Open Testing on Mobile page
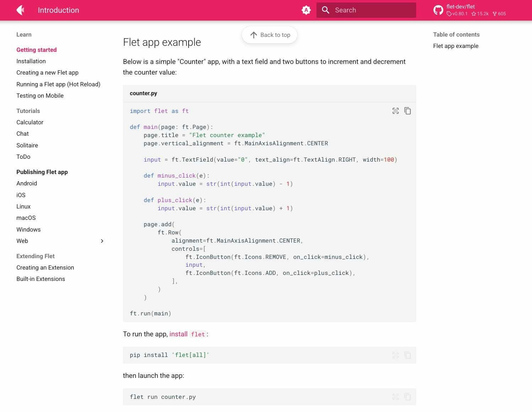Image resolution: width=532 pixels, height=412 pixels. coord(40,96)
